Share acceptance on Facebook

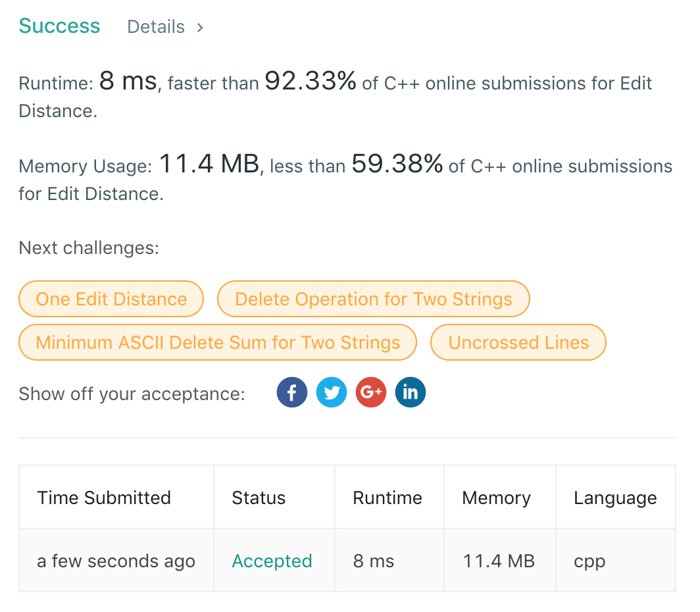click(292, 393)
